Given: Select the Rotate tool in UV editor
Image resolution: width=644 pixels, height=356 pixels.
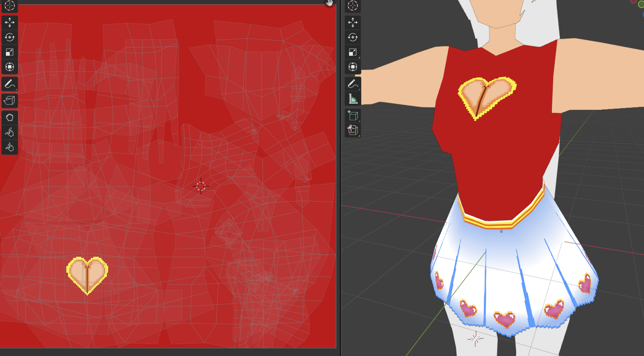Looking at the screenshot, I should pyautogui.click(x=9, y=37).
